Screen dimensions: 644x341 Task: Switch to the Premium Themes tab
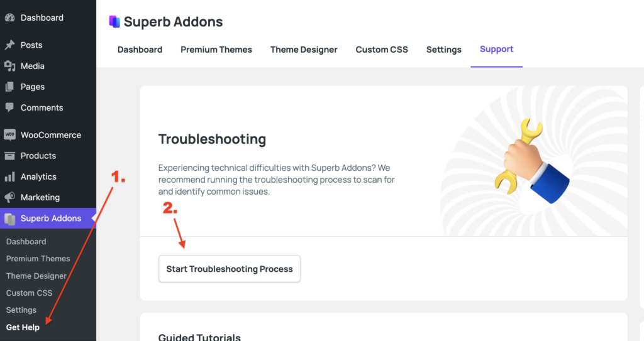216,50
